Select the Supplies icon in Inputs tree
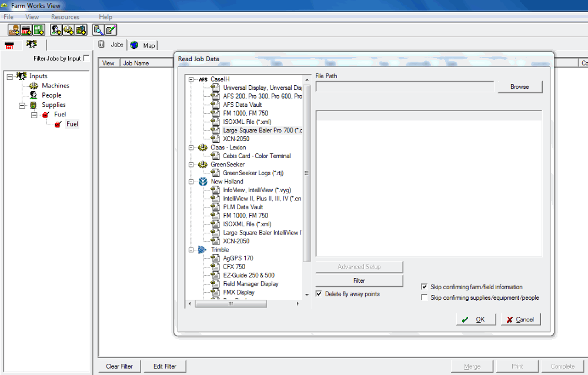The image size is (588, 375). click(x=34, y=105)
